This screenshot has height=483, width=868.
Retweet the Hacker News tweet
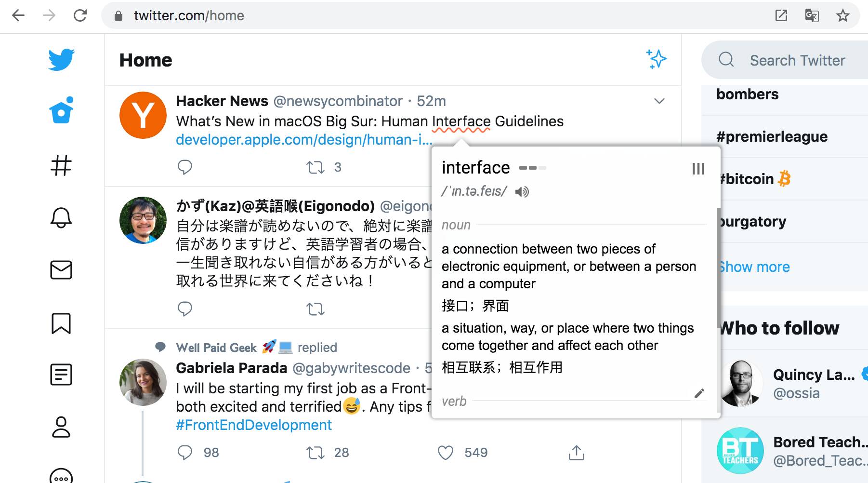click(316, 167)
